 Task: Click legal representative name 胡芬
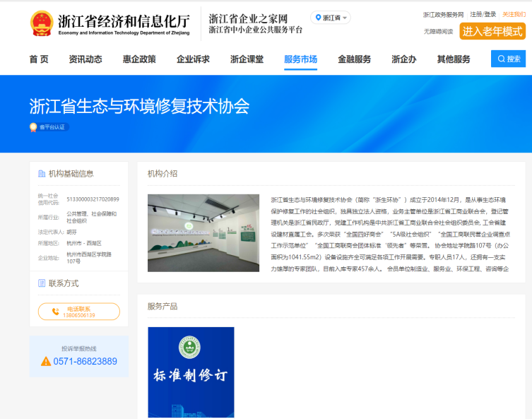(71, 232)
